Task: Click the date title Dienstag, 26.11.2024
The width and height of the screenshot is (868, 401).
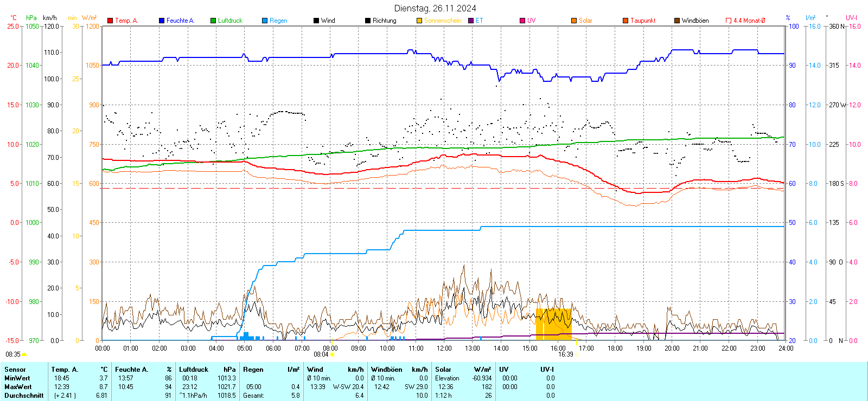Action: coord(435,8)
